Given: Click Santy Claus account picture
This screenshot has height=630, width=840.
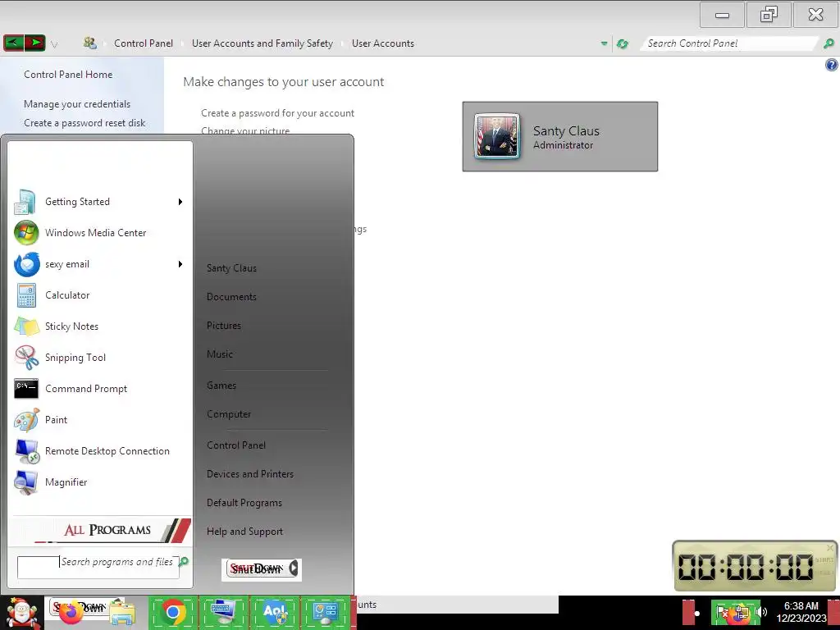Looking at the screenshot, I should (496, 136).
